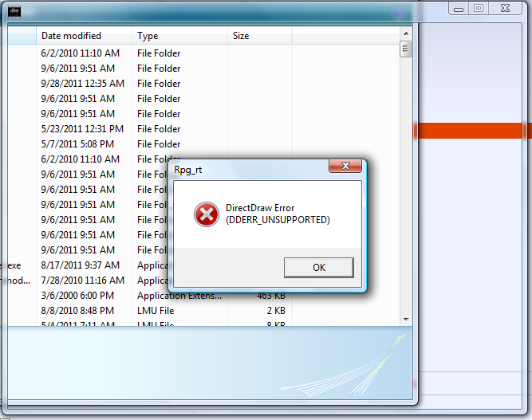
Task: Click the scrollbar up arrow
Action: click(x=406, y=33)
